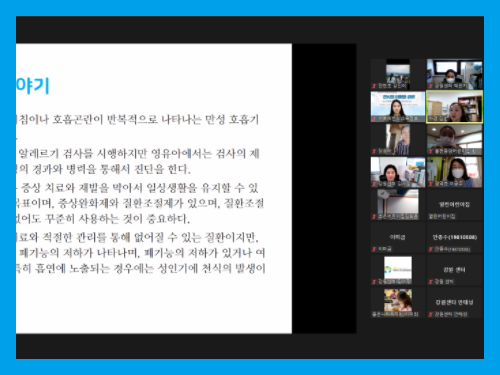500x375 pixels.
Task: Select masked participant sitting before the window
Action: 454,74
